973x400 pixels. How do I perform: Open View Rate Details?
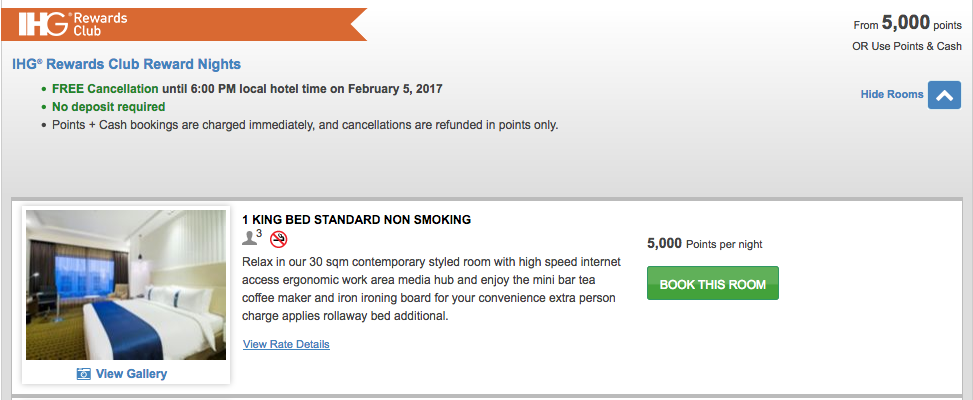286,345
